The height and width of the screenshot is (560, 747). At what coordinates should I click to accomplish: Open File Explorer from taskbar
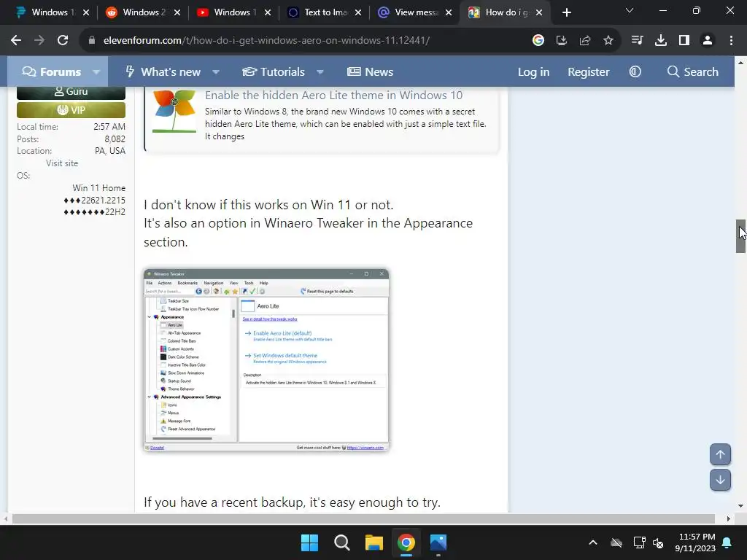pos(374,542)
